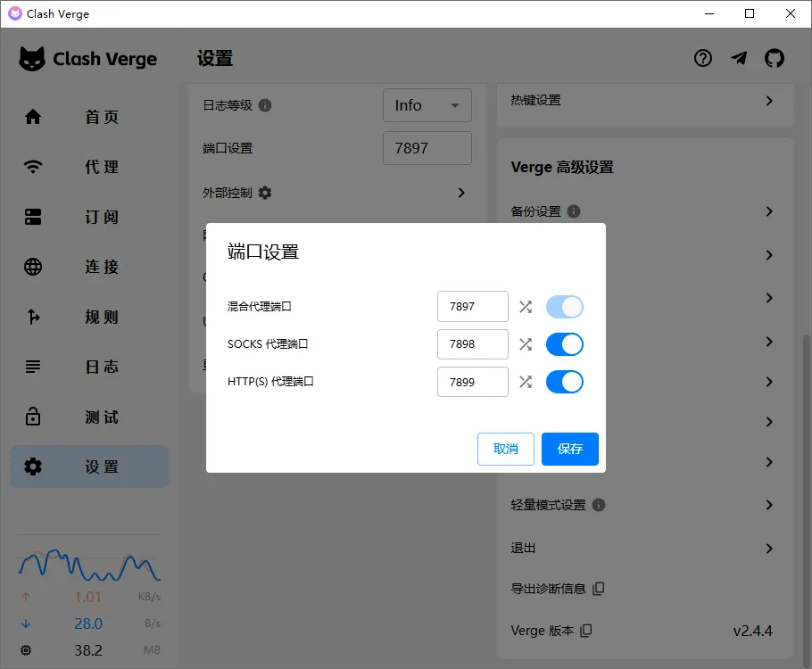Click the traffic graph in the sidebar
Image resolution: width=812 pixels, height=669 pixels.
click(89, 564)
